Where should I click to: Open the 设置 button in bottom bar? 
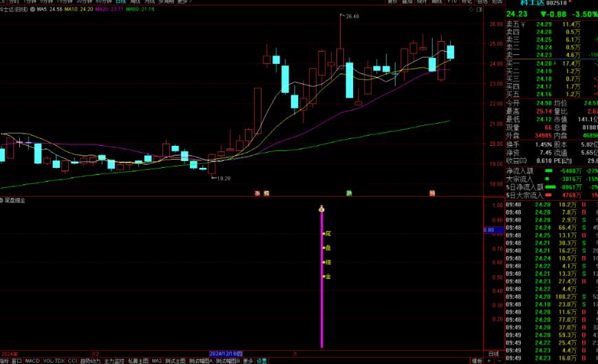261,361
